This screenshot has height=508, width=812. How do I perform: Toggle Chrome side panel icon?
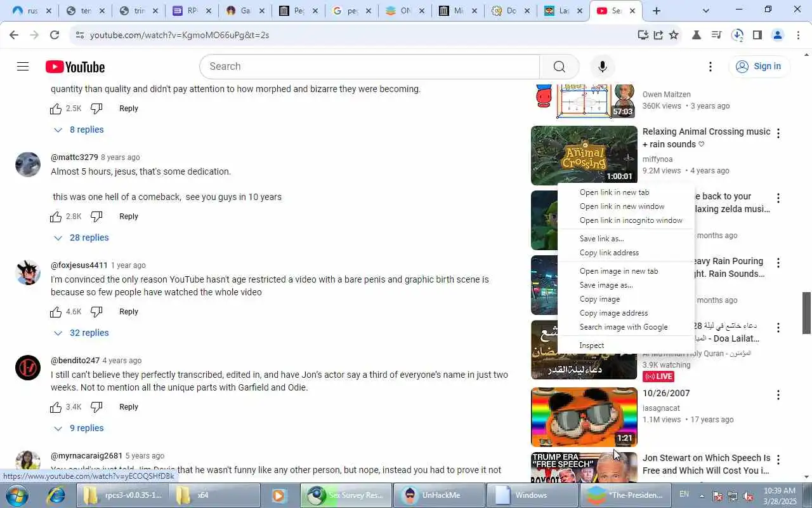(757, 35)
